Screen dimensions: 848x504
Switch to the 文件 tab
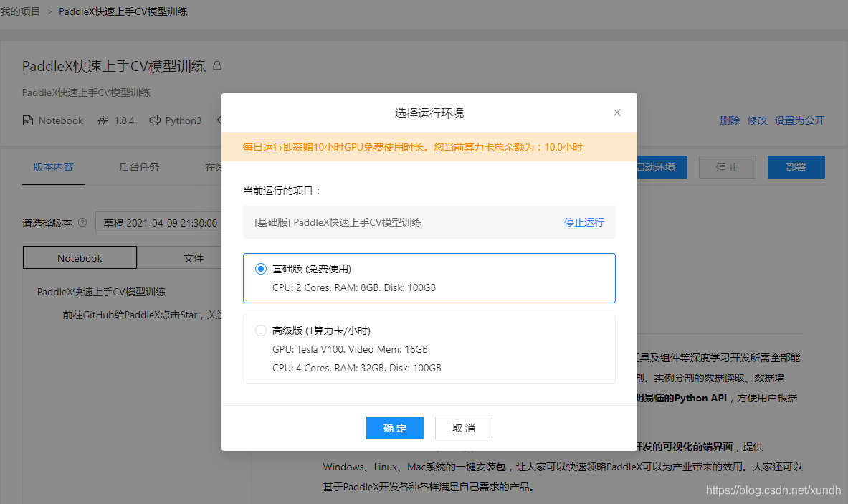(193, 258)
